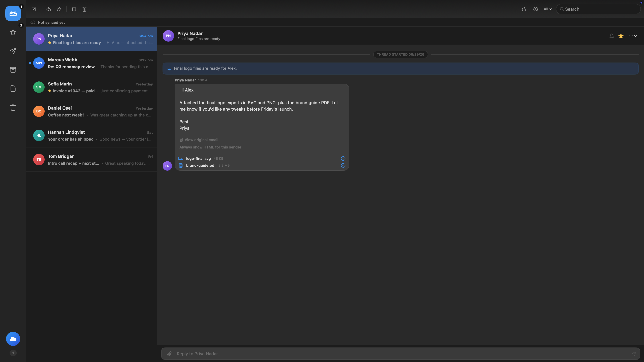This screenshot has width=644, height=362.
Task: Click the SM avatar for Sofia Marin
Action: click(39, 87)
